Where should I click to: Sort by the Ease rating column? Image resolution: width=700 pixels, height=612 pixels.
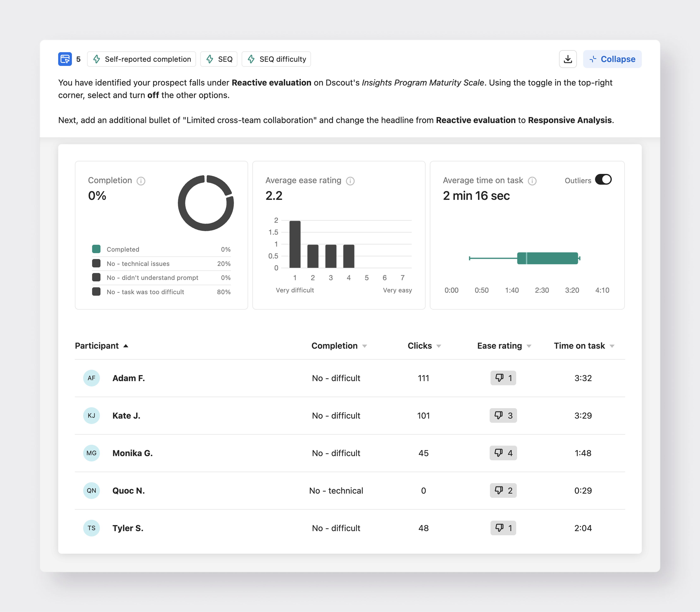coord(529,346)
